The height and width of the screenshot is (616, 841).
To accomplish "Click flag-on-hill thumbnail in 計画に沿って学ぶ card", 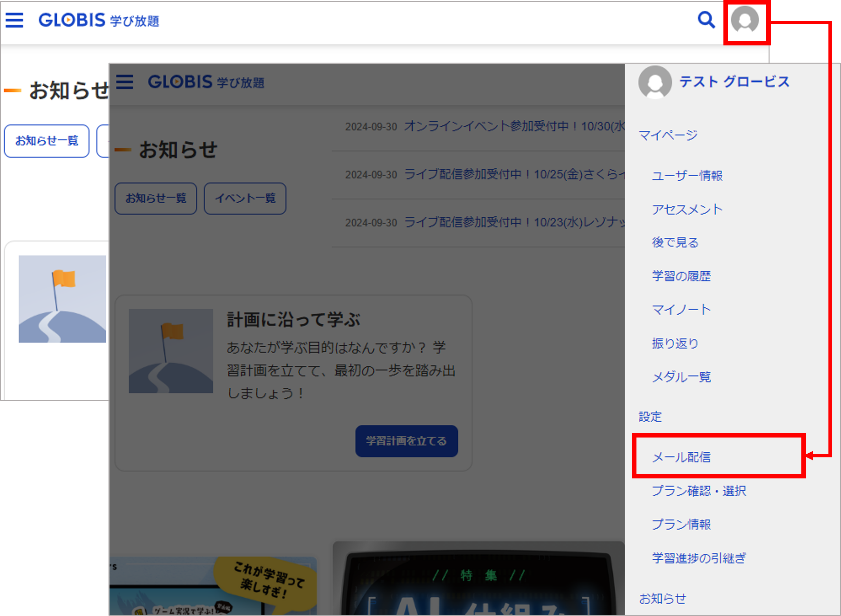I will pyautogui.click(x=171, y=351).
